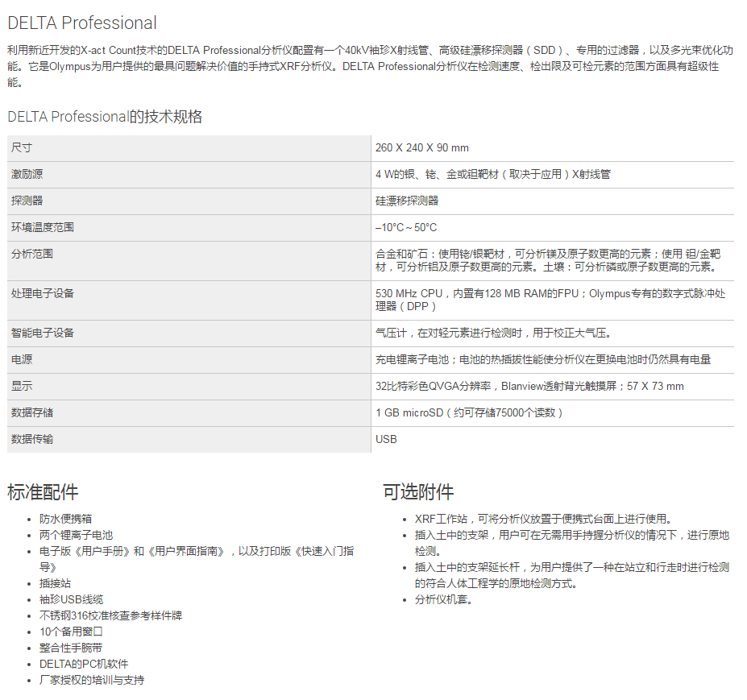This screenshot has width=747, height=700.
Task: Click the 检测 link in the 支架延长杆 bullet
Action: click(x=719, y=568)
